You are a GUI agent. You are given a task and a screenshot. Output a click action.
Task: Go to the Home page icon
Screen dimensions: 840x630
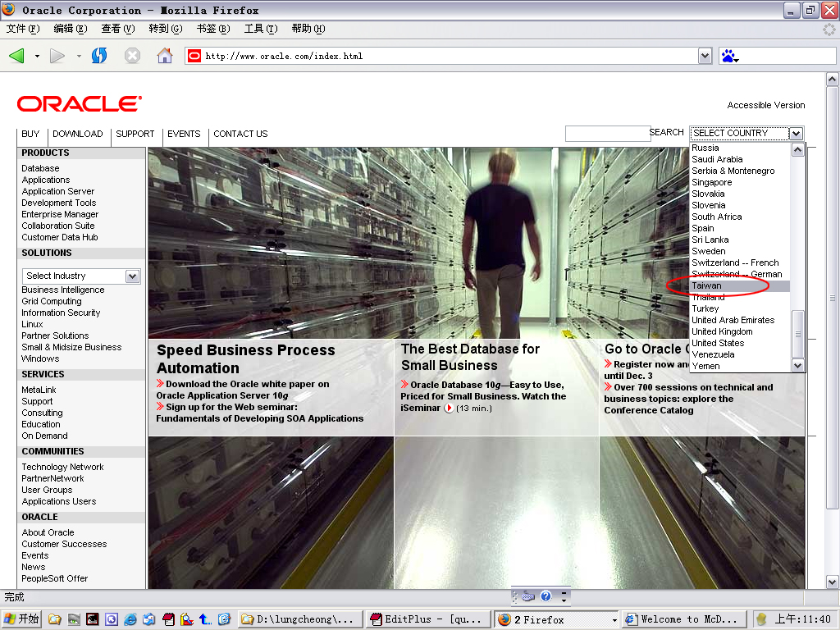165,56
